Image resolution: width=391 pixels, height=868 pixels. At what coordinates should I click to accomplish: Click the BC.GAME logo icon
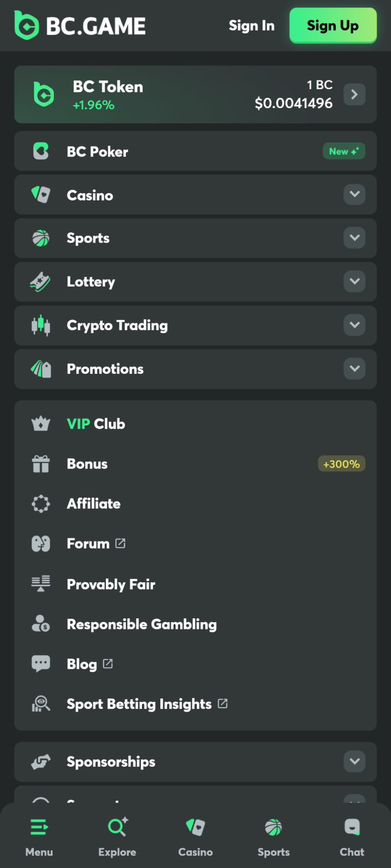point(27,26)
